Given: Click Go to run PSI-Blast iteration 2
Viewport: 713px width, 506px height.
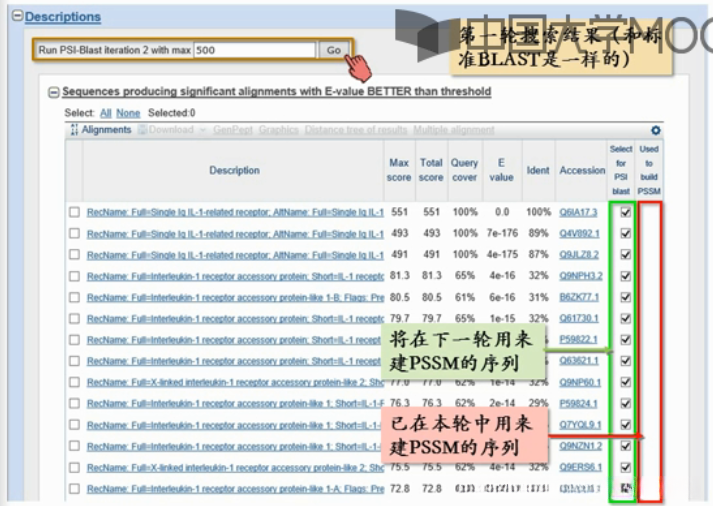Looking at the screenshot, I should coord(334,50).
